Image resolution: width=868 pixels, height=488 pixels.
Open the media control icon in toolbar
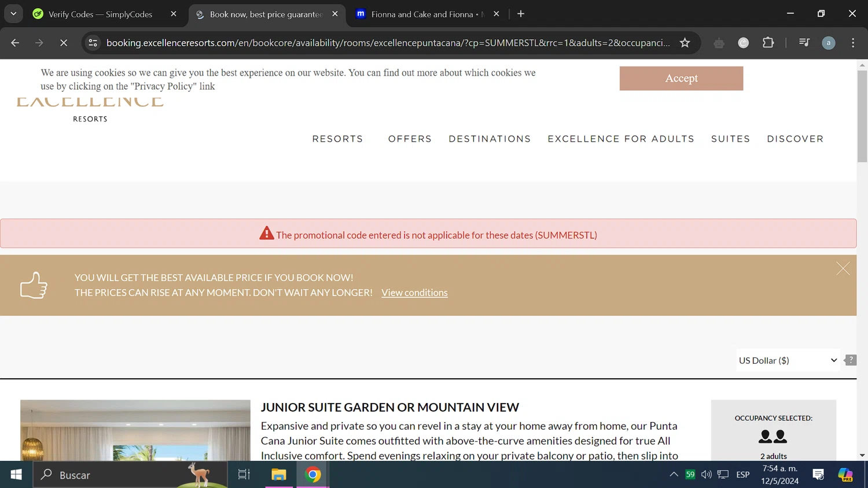[804, 43]
